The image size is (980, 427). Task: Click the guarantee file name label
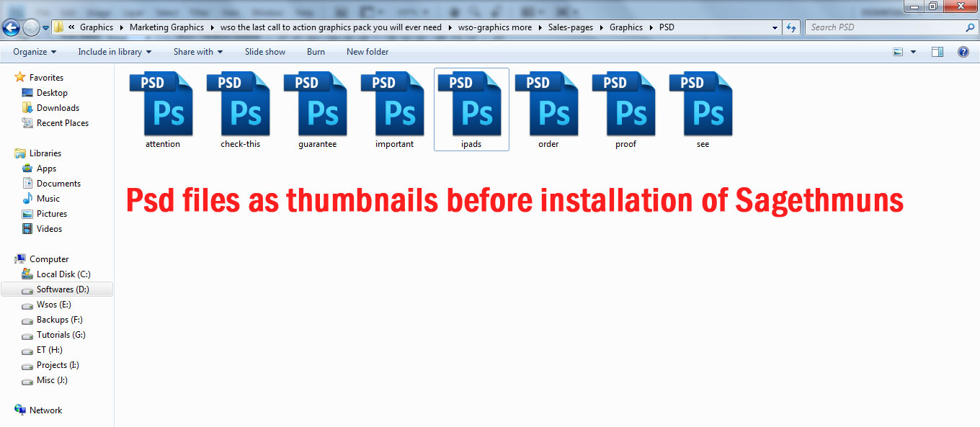pos(317,144)
